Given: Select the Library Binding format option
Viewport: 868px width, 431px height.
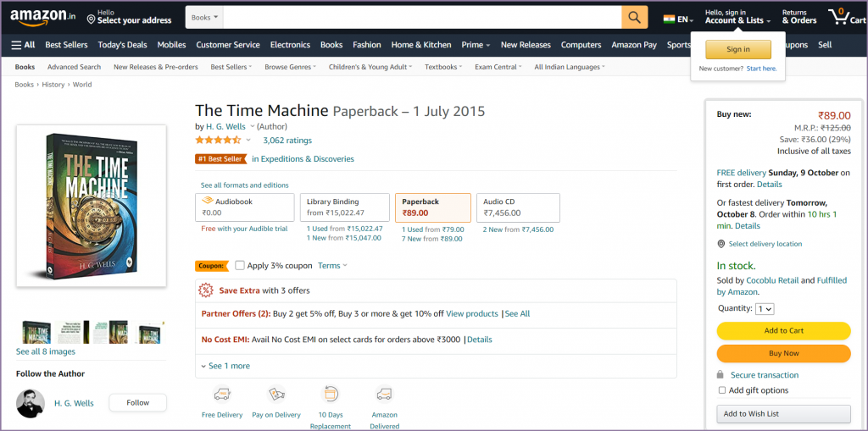Looking at the screenshot, I should point(344,207).
